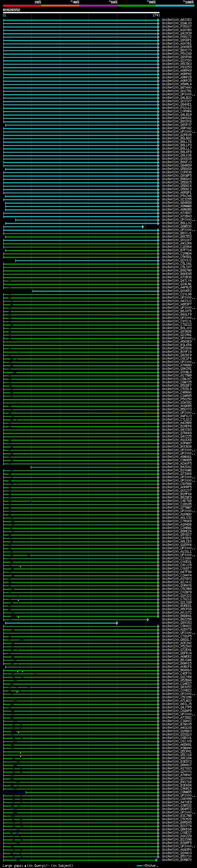Click the UniRef100_B3L654 label
197x868 pixels.
(x=176, y=345)
